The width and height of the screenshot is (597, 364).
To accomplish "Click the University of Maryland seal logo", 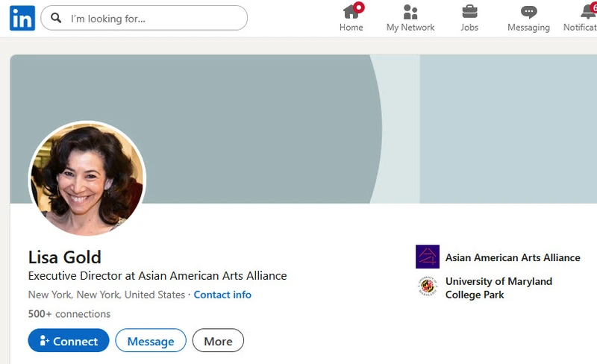I will click(x=427, y=286).
